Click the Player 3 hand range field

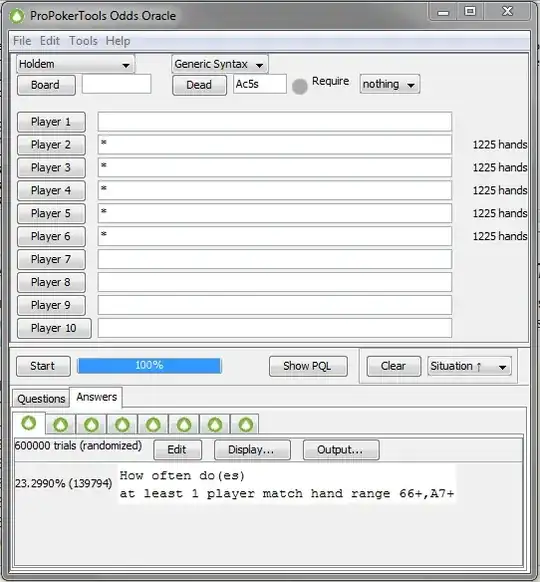[x=275, y=168]
